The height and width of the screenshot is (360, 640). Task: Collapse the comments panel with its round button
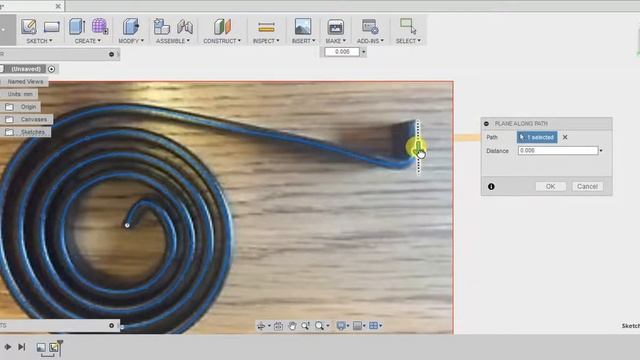click(x=111, y=325)
